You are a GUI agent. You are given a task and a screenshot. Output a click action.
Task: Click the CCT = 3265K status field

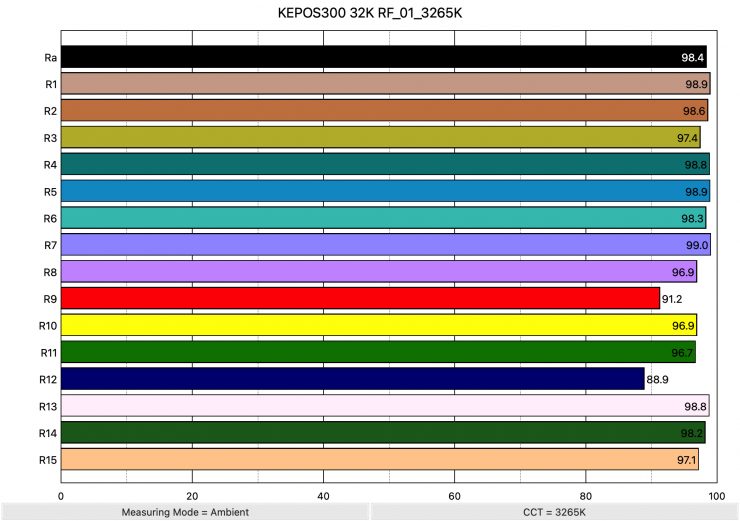553,512
